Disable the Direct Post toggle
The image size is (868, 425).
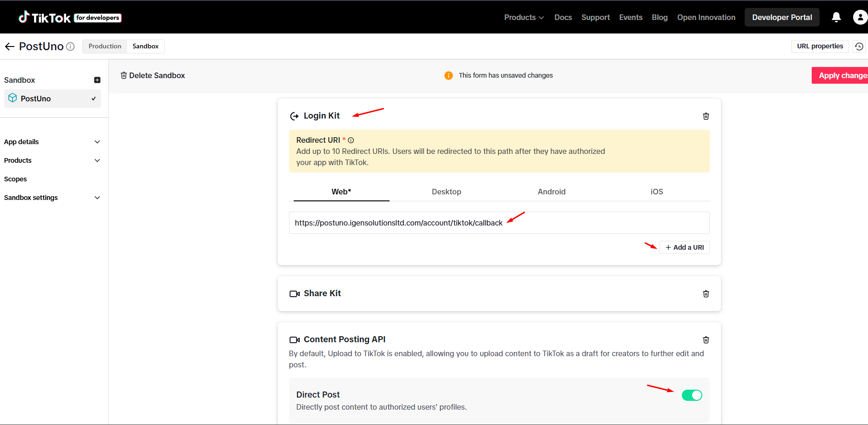coord(692,395)
